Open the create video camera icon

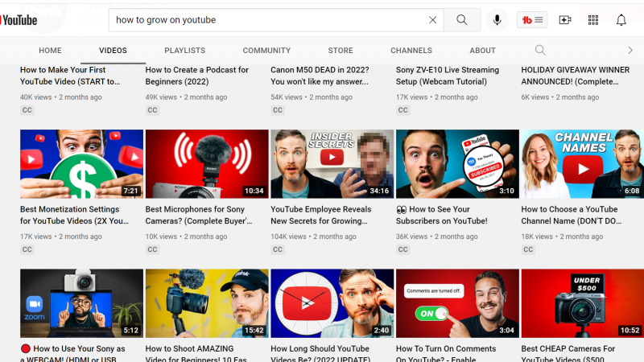(x=564, y=20)
